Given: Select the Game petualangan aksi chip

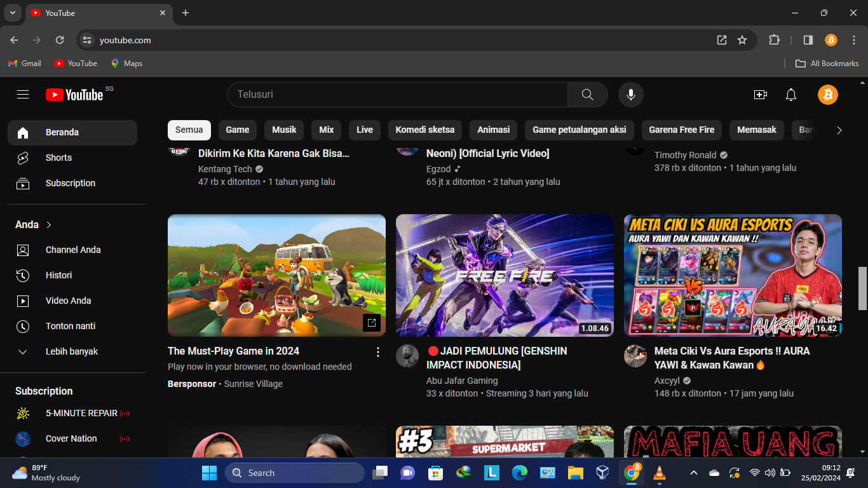Looking at the screenshot, I should [x=580, y=130].
